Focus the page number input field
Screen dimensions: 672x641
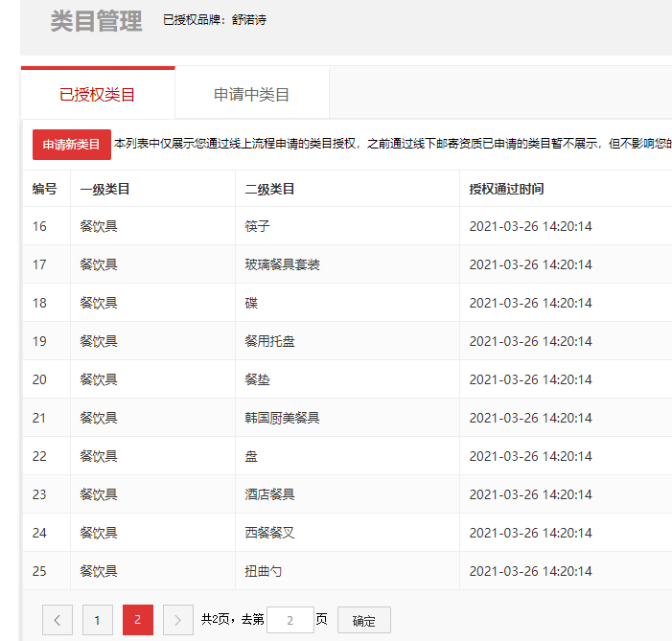click(290, 620)
